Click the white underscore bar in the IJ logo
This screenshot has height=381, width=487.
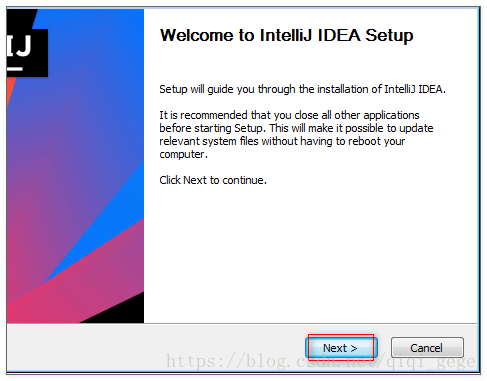[x=15, y=69]
